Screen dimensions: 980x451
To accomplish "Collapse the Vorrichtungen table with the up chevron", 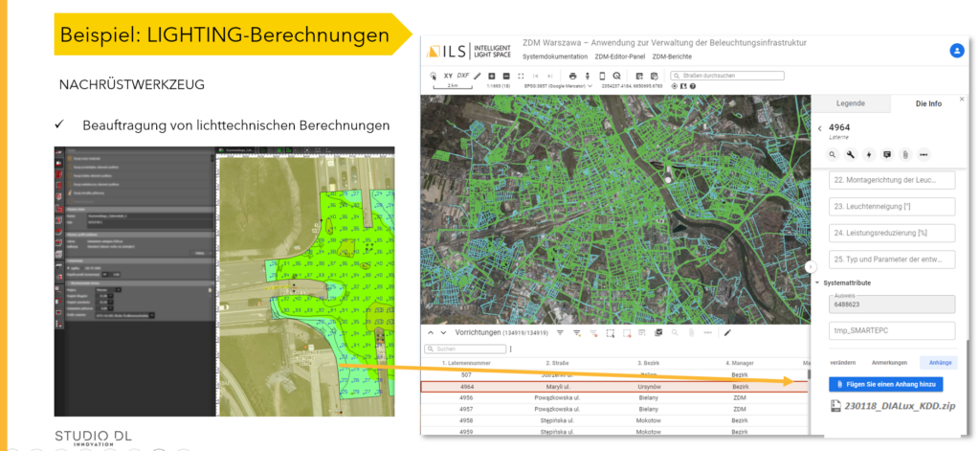I will [430, 332].
